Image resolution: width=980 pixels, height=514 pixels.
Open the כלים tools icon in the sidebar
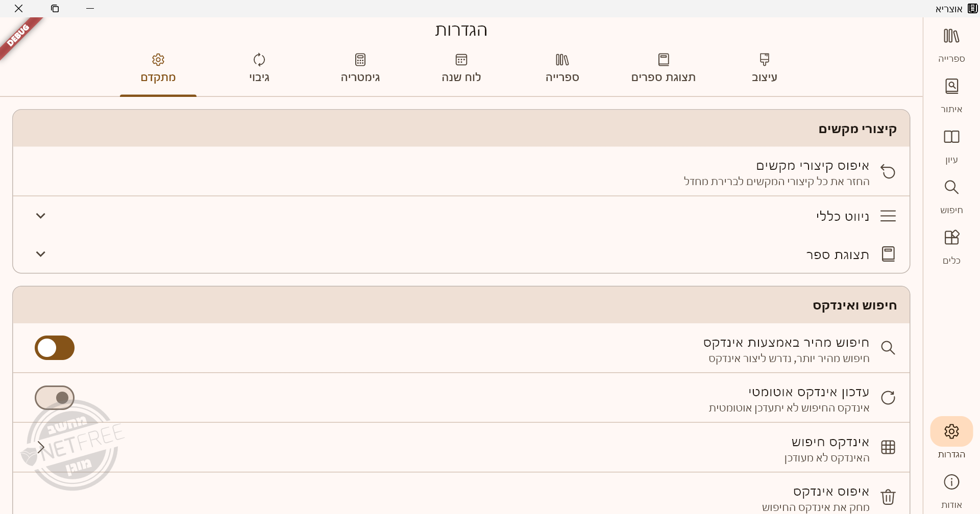tap(951, 238)
